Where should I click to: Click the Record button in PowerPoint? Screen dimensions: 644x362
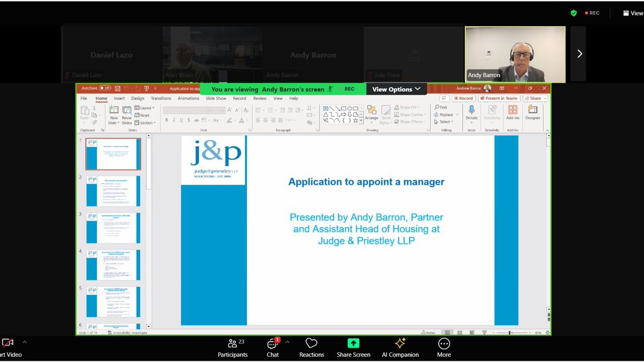[464, 98]
